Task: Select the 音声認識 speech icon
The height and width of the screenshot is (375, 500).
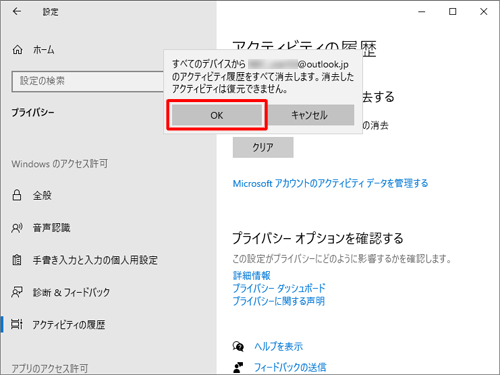Action: 17,228
